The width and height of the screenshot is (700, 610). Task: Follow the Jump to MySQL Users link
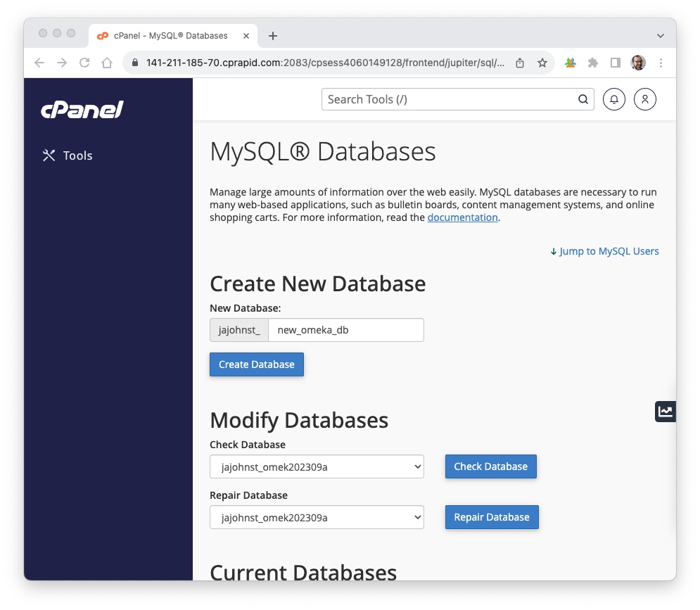(604, 251)
